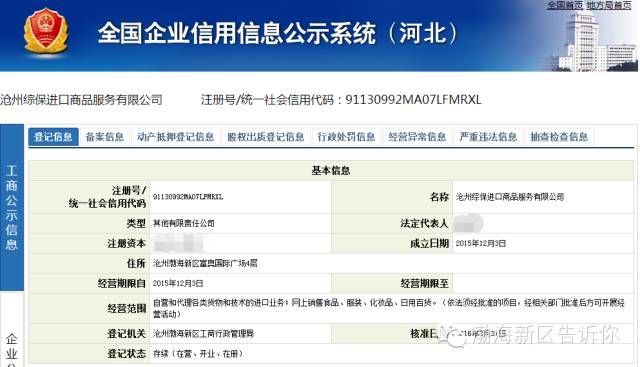Click the 住所 row label
Viewport: 640px width, 367px height.
[x=136, y=263]
